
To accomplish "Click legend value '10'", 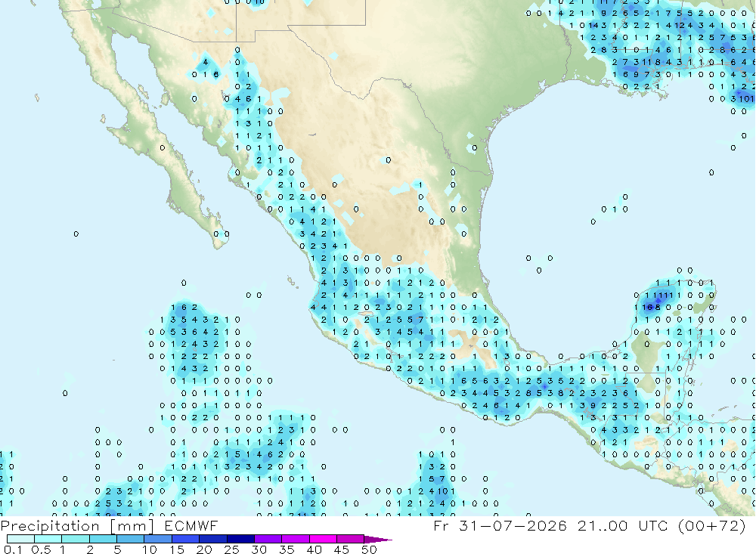I will (150, 549).
